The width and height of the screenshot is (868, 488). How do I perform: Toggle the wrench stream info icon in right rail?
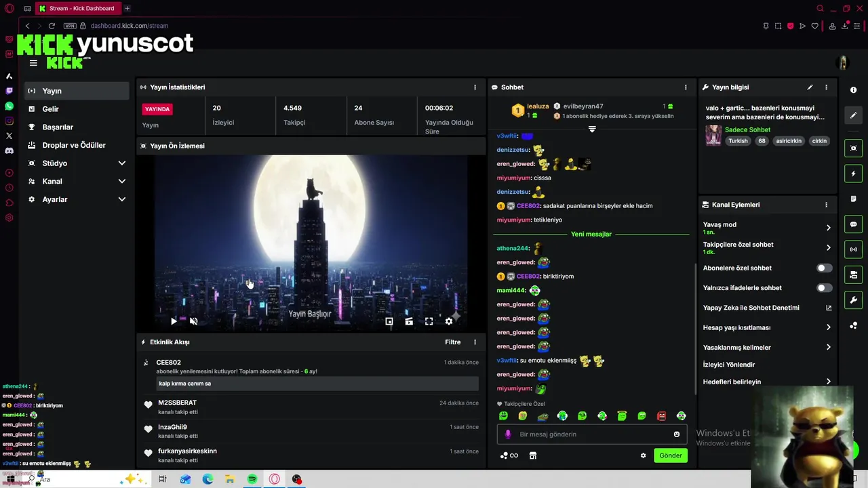[x=853, y=300]
